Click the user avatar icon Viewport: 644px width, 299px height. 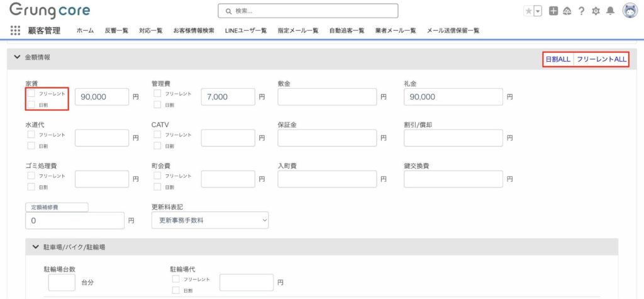click(x=630, y=11)
